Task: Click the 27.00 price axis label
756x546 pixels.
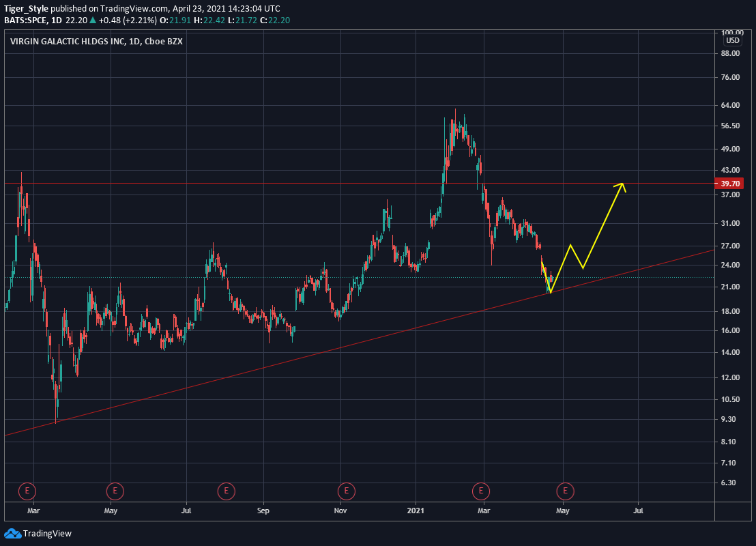Action: coord(731,246)
